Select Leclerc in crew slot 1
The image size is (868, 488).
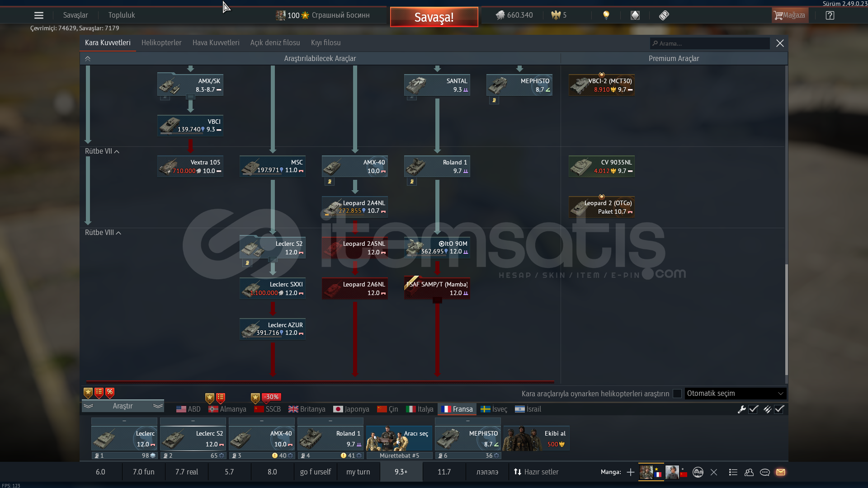point(124,438)
